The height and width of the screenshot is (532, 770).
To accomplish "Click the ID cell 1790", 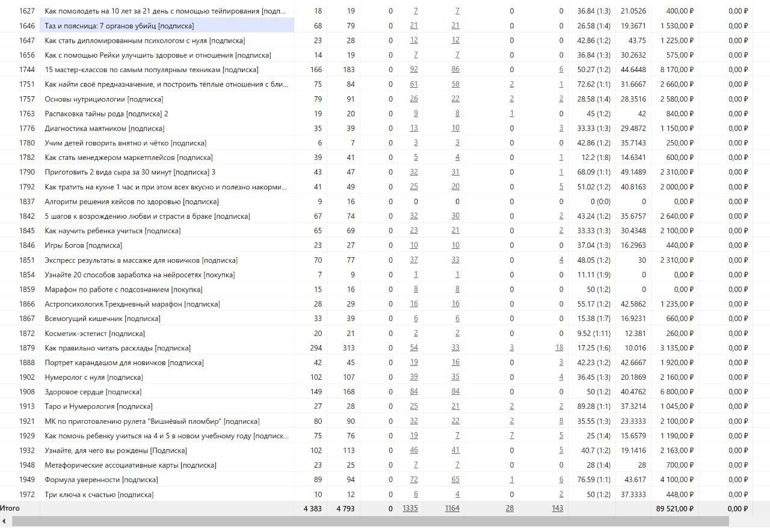I will click(27, 172).
